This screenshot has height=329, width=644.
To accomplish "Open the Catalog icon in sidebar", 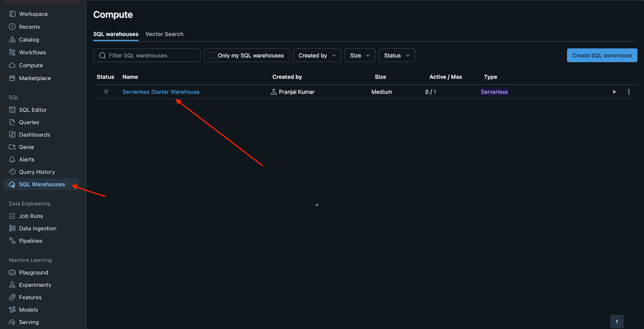I will [12, 40].
